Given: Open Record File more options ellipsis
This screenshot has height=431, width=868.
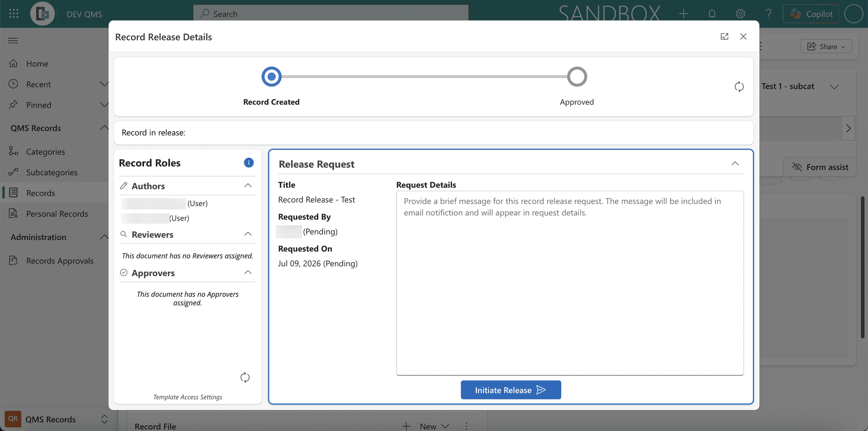Looking at the screenshot, I should click(x=466, y=426).
